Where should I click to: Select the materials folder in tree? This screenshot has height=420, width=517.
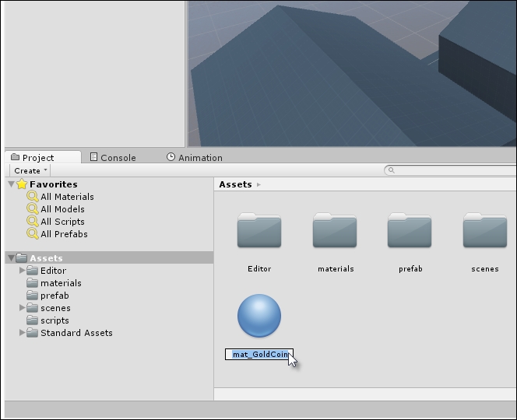pyautogui.click(x=61, y=283)
